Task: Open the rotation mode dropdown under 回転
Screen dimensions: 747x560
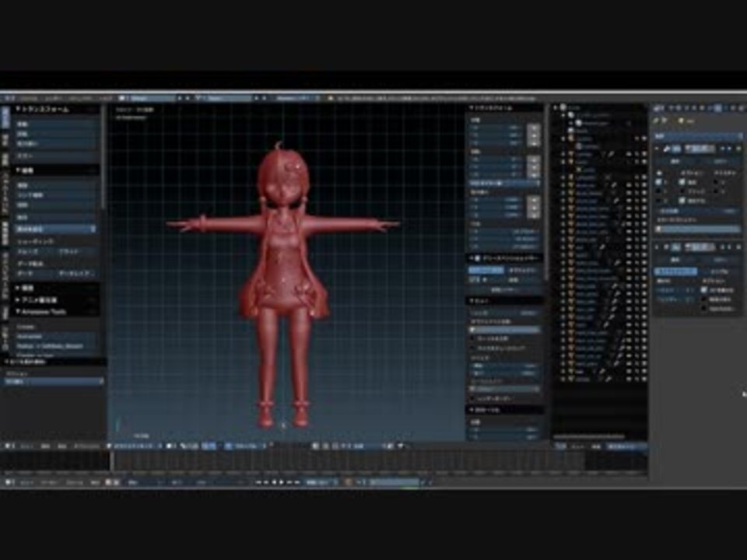Action: 505,183
